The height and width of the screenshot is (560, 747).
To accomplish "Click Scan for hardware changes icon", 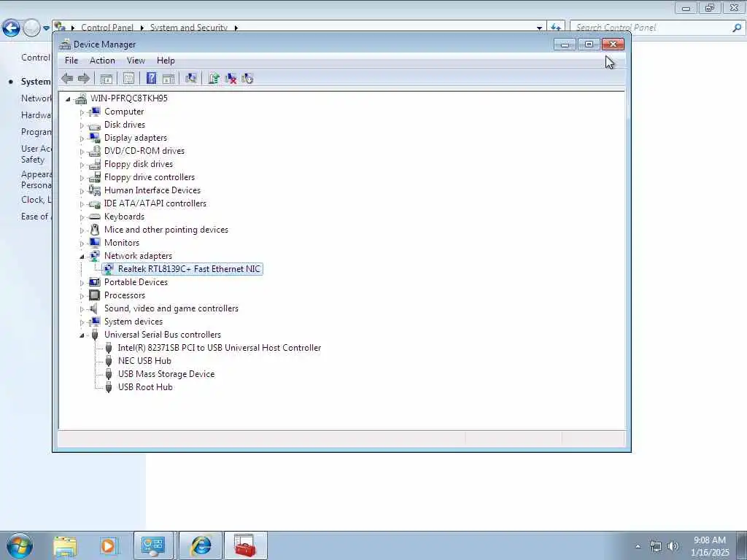I will coord(191,79).
